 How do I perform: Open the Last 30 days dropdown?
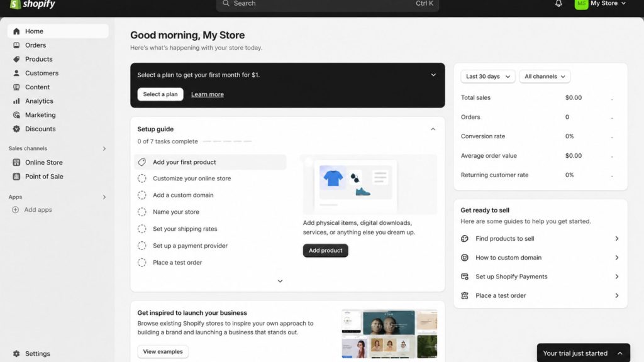click(487, 76)
